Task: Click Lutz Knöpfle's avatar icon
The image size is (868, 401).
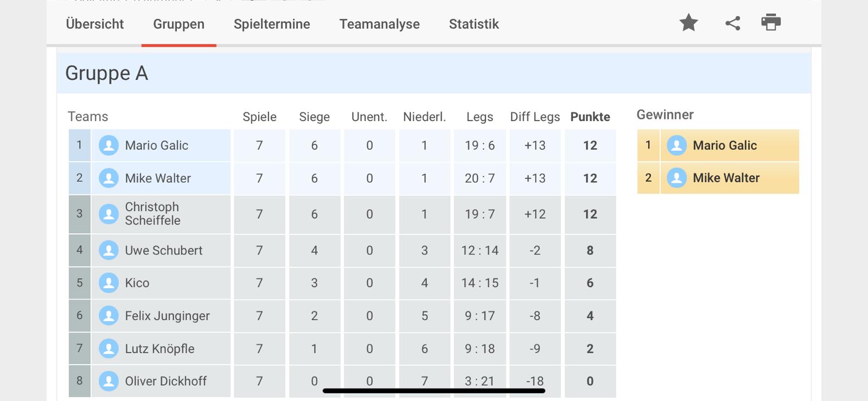Action: 108,348
